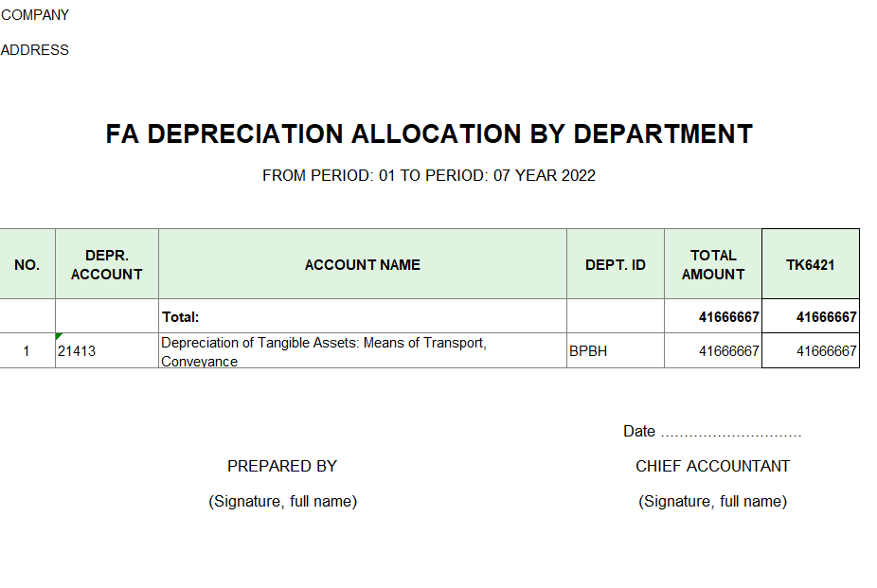The image size is (877, 588).
Task: Select the Total row's TOTAL AMOUNT value
Action: pyautogui.click(x=728, y=317)
